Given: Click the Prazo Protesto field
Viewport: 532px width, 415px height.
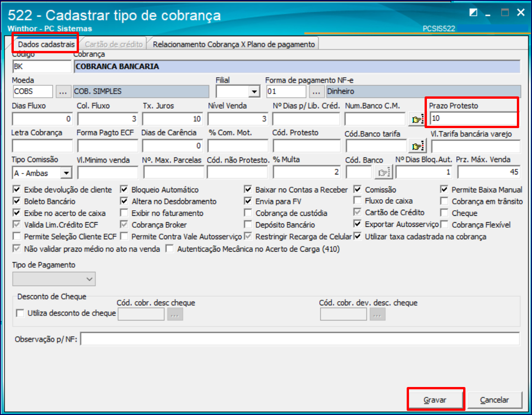Looking at the screenshot, I should [x=473, y=118].
